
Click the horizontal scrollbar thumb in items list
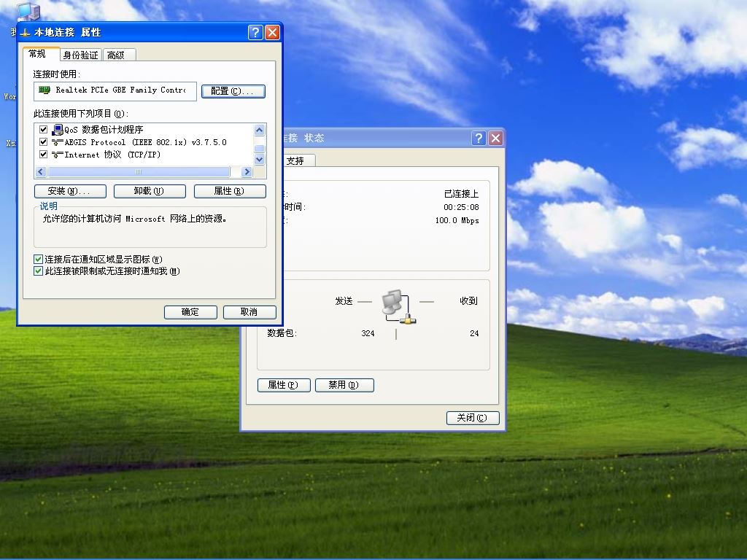tap(139, 172)
